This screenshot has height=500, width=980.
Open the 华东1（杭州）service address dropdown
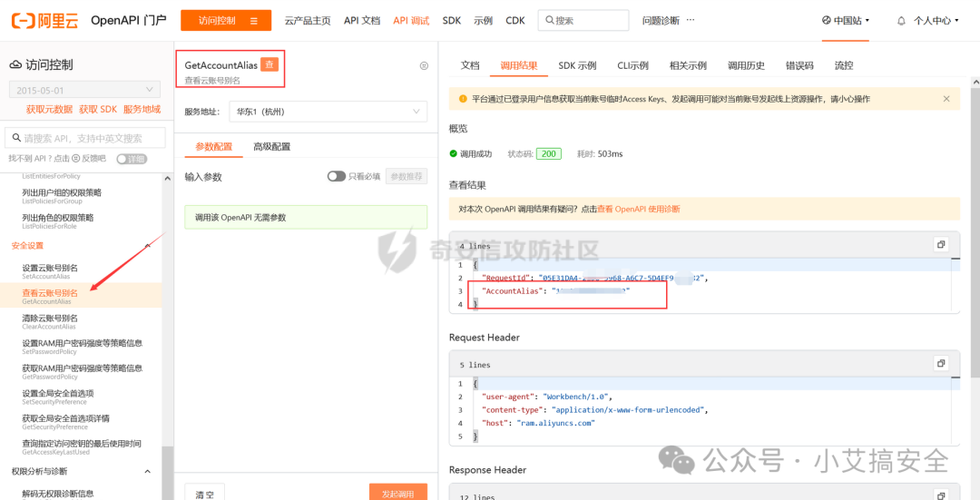coord(328,112)
